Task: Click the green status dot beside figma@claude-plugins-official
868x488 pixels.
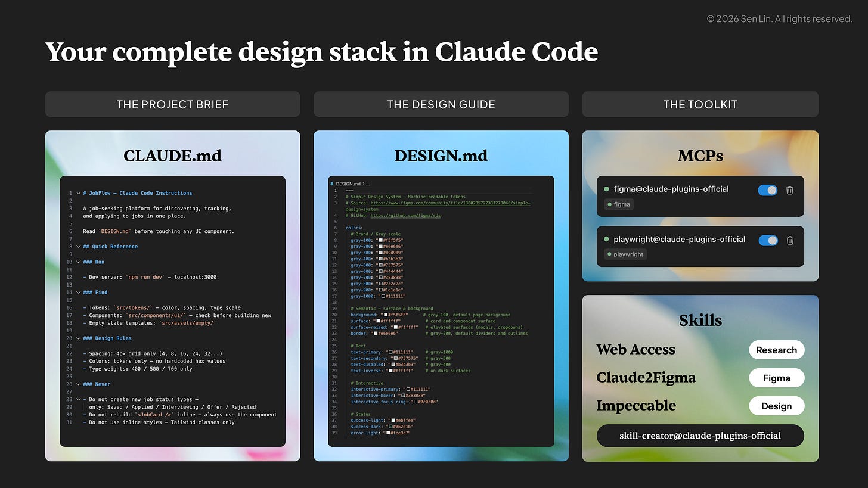Action: pos(607,189)
